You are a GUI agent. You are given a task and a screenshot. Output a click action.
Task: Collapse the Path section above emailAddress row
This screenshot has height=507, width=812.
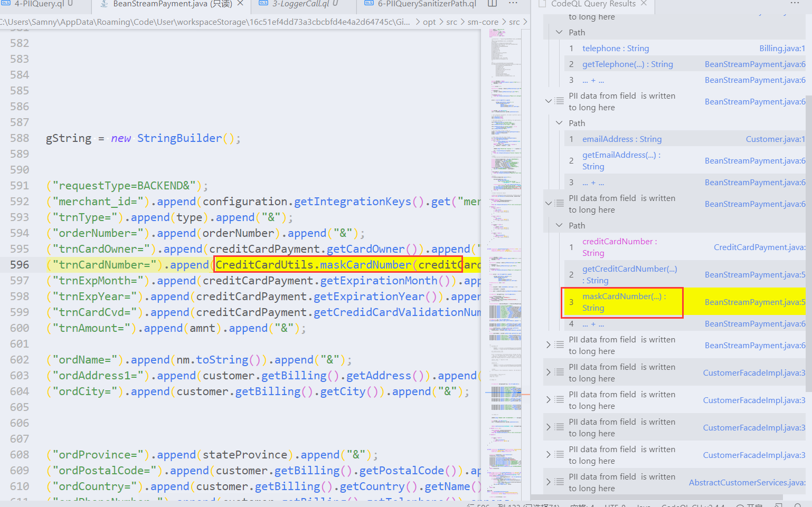coord(559,123)
